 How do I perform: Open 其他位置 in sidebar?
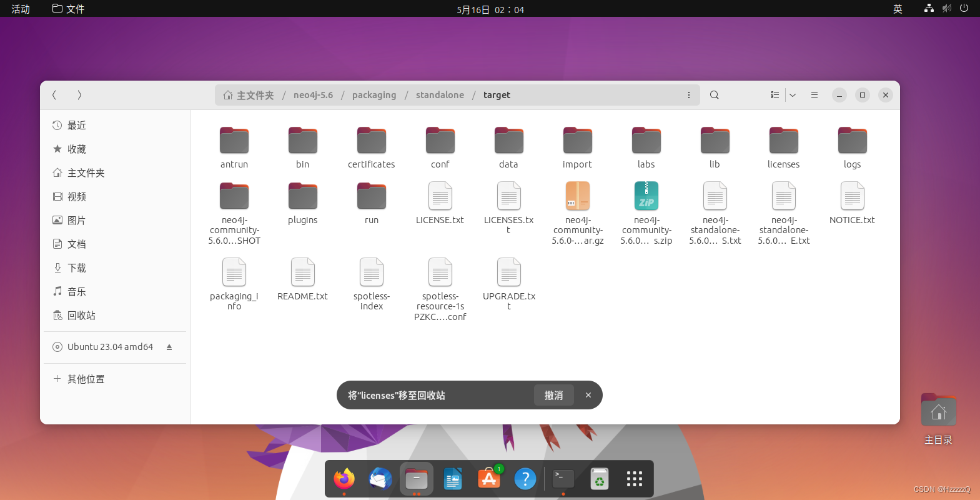[x=115, y=379]
